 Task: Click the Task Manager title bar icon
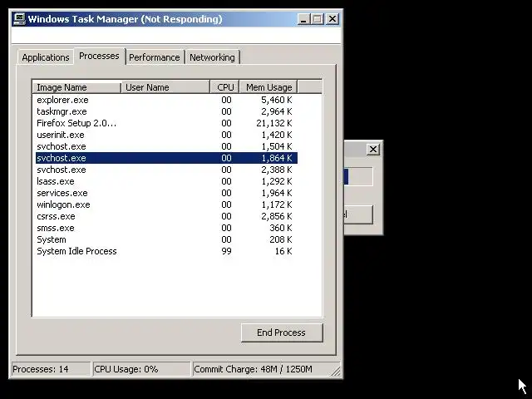[19, 18]
